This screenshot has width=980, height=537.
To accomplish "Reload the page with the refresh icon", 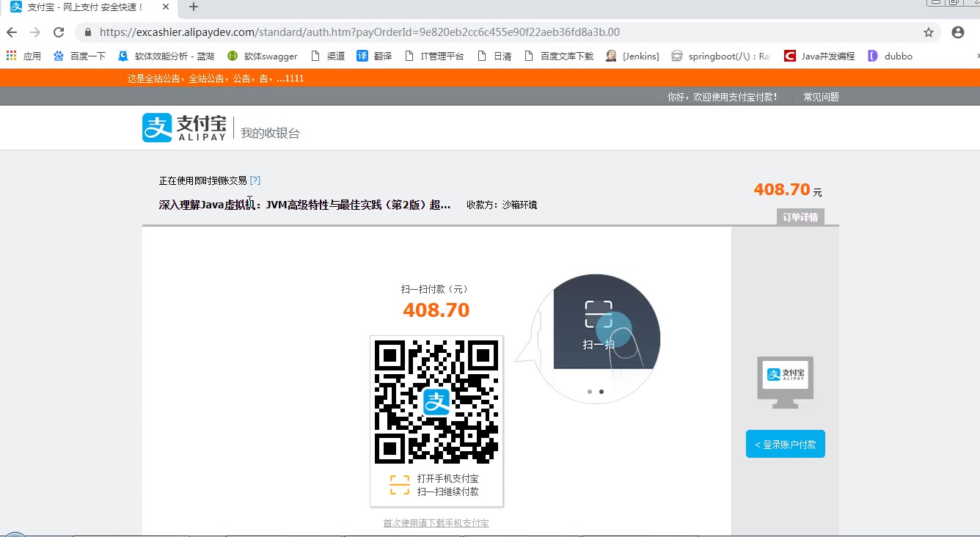I will coord(59,32).
